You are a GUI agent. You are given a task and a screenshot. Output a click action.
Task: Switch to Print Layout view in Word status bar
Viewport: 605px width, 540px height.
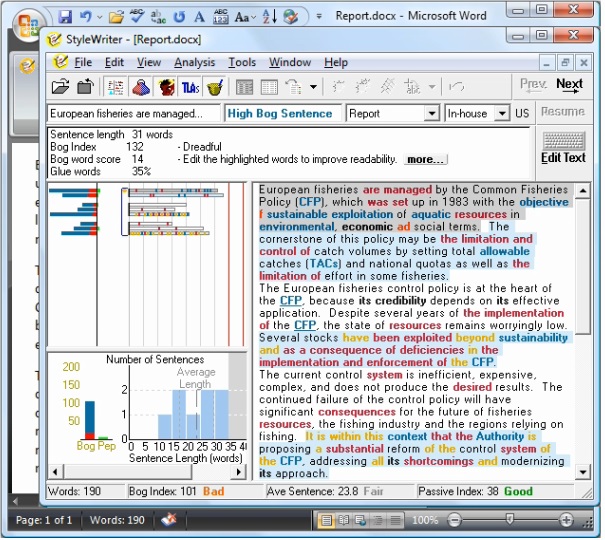coord(326,520)
